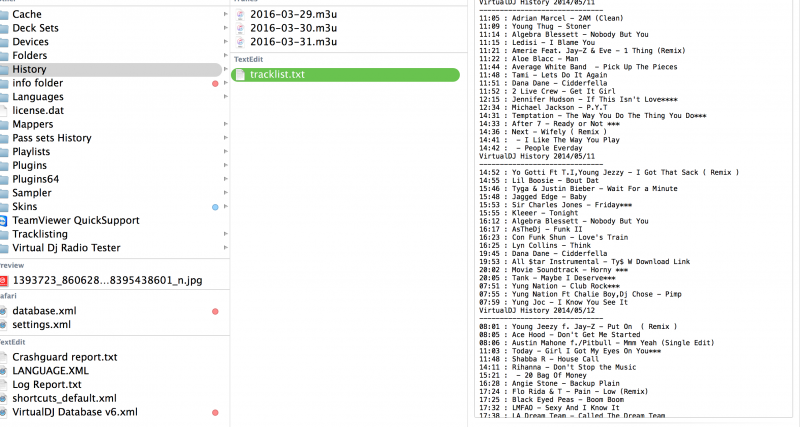This screenshot has height=427, width=800.
Task: Open the info folder entry
Action: 37,83
